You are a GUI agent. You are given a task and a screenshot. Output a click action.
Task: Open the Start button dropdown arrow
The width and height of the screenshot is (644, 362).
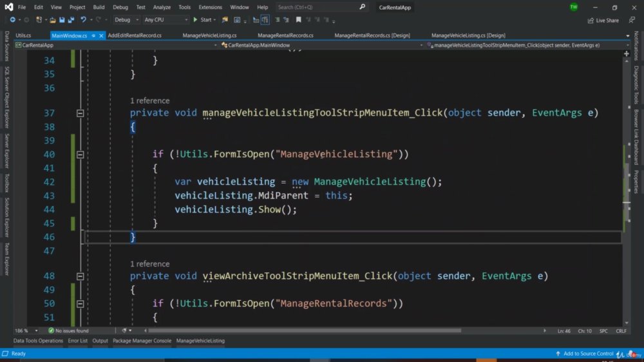(214, 20)
